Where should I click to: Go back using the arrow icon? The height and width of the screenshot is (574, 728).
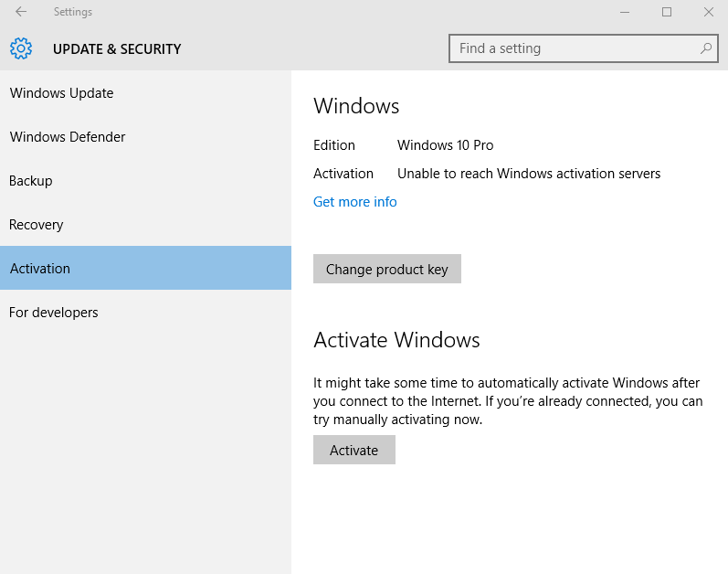[x=21, y=12]
